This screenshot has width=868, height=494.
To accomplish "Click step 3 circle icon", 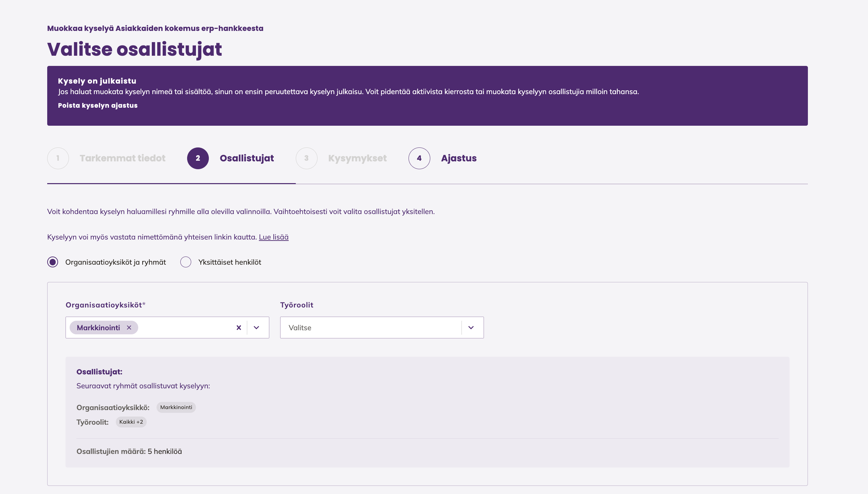I will (307, 158).
